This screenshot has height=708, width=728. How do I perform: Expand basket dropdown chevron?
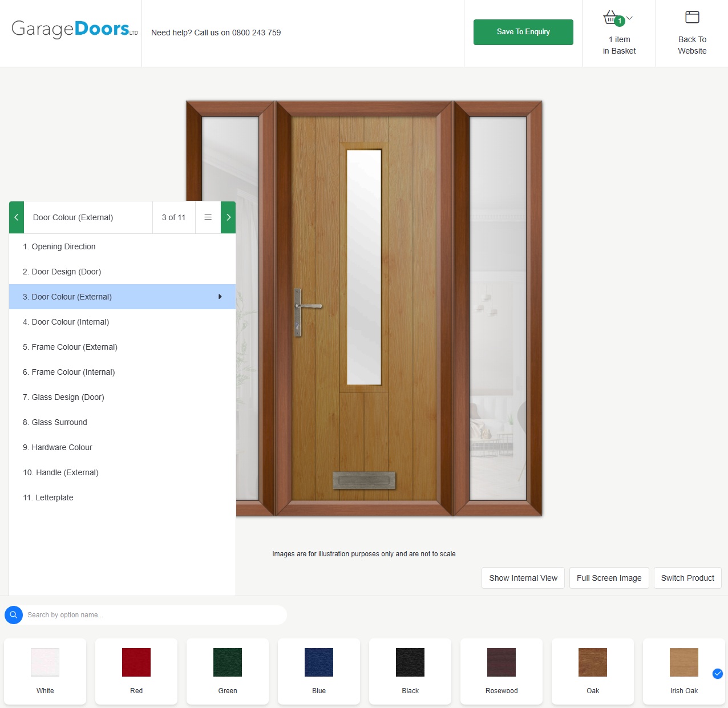[630, 18]
